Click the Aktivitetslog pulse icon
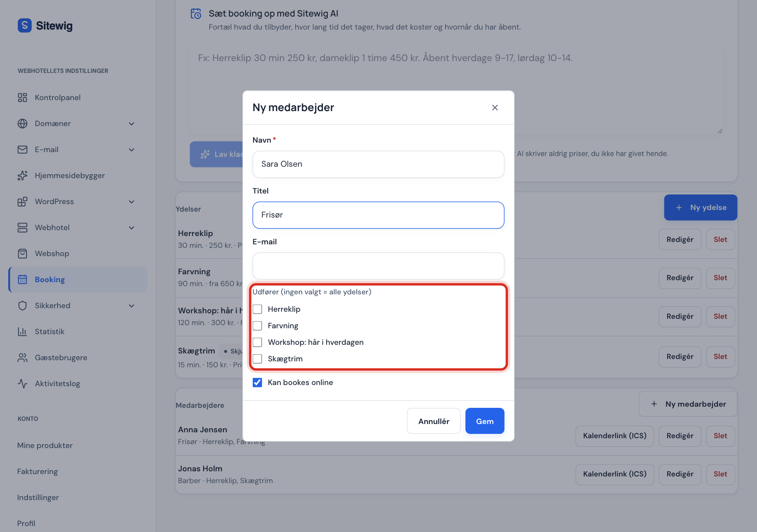 point(22,383)
